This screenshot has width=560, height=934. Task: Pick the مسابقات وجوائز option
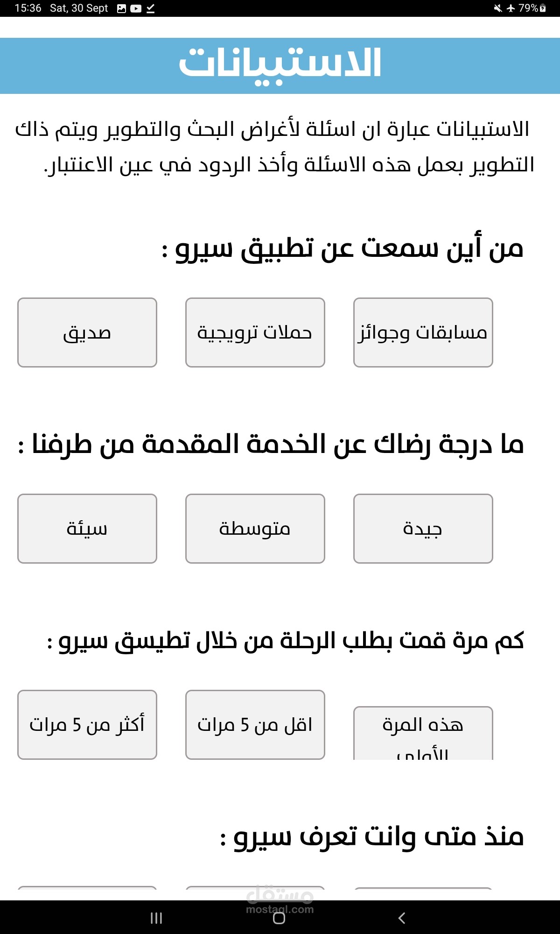[423, 333]
